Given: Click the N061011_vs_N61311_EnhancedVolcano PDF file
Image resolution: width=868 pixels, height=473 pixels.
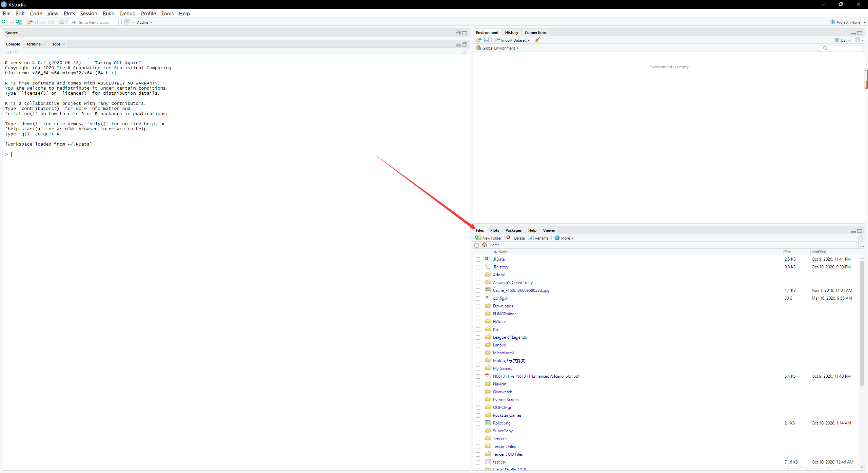Looking at the screenshot, I should 536,376.
